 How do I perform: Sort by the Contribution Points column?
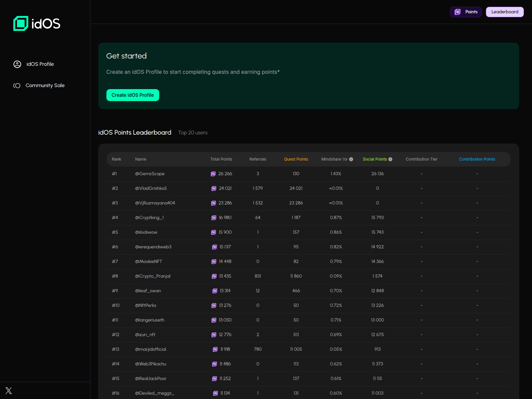[x=477, y=159]
